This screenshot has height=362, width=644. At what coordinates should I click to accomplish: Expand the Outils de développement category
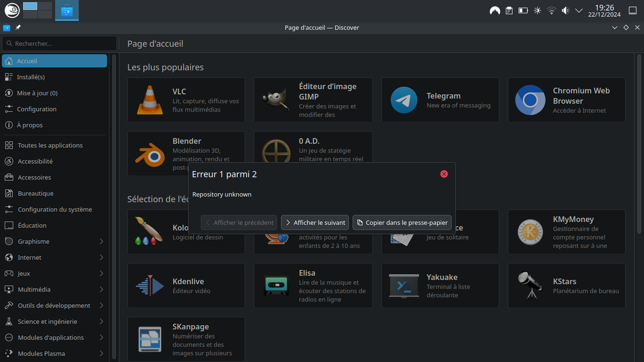click(x=101, y=306)
